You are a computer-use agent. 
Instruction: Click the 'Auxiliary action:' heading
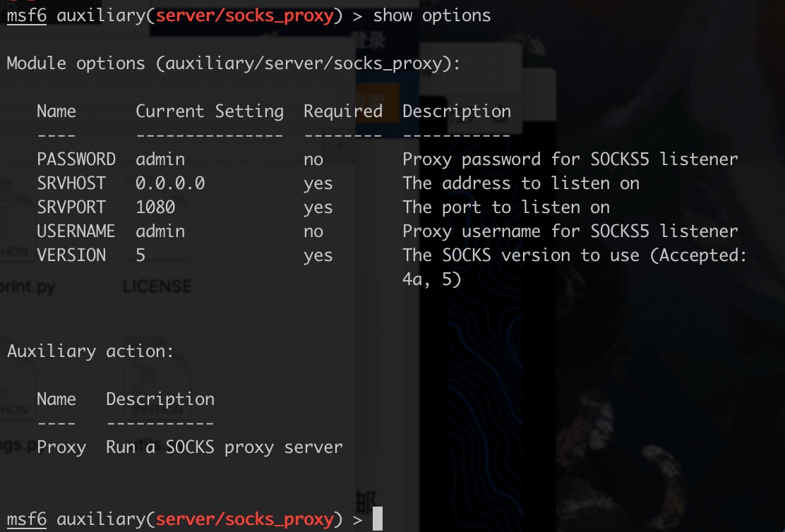[90, 351]
